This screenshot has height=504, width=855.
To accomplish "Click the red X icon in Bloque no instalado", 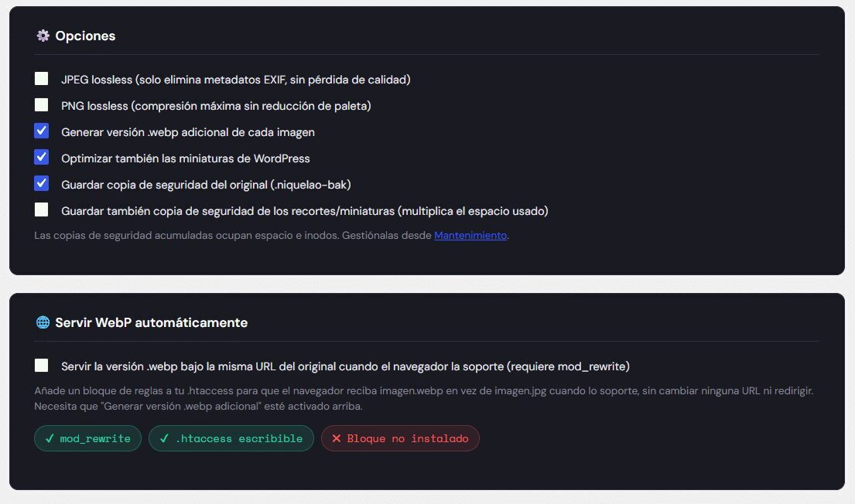I will pos(337,438).
